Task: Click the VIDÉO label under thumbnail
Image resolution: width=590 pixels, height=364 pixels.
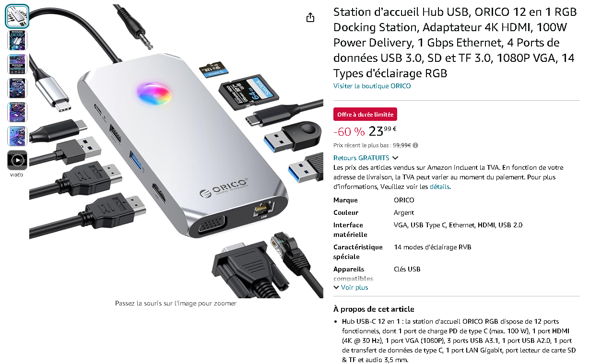Action: tap(17, 175)
